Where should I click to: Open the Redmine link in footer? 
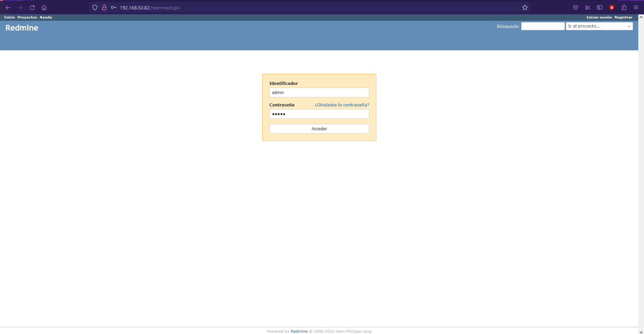coord(299,331)
